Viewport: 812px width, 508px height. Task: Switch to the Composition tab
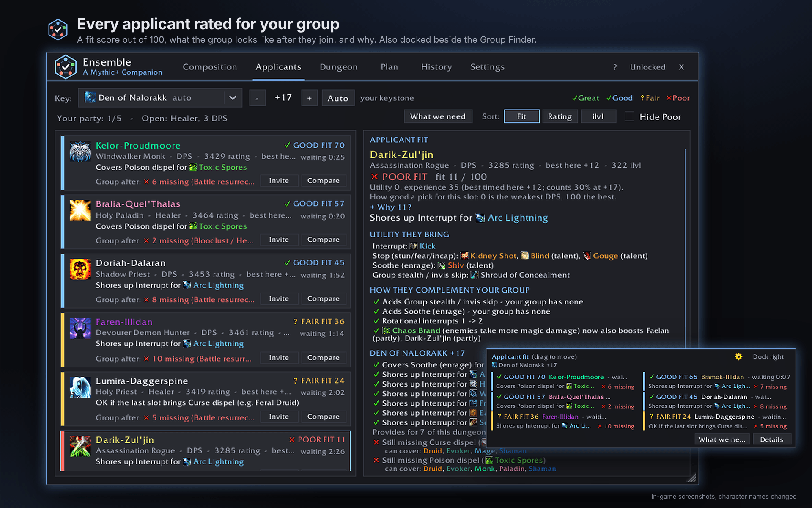click(210, 67)
